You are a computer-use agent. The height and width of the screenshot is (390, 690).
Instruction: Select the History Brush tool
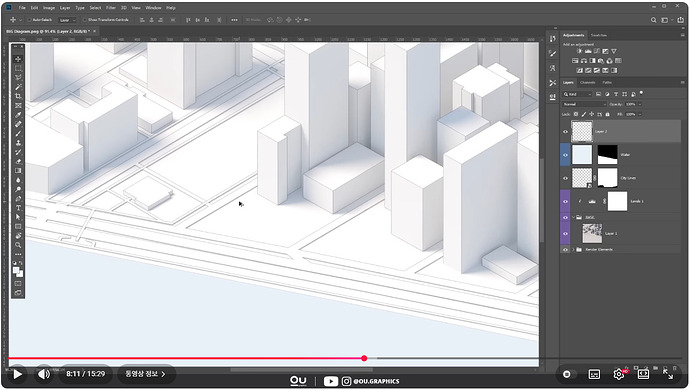click(x=18, y=152)
